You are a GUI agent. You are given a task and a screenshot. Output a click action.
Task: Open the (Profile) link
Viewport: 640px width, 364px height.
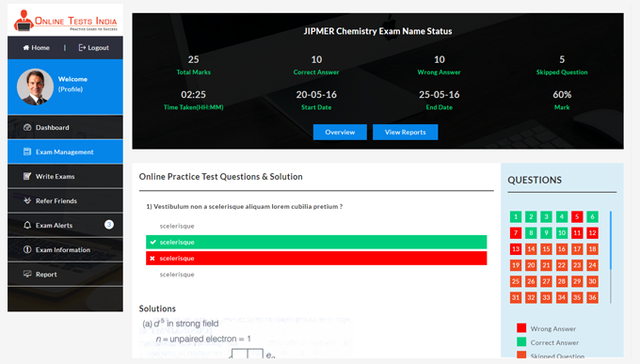pos(71,89)
